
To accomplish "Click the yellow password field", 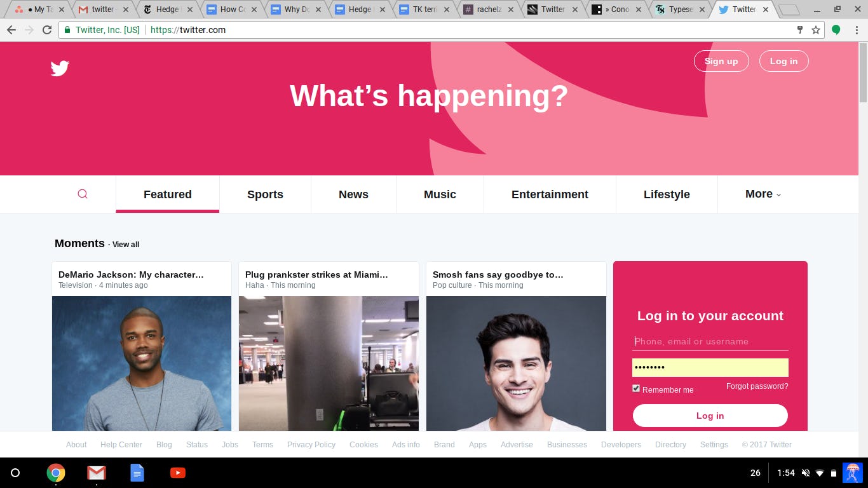I will (x=710, y=367).
